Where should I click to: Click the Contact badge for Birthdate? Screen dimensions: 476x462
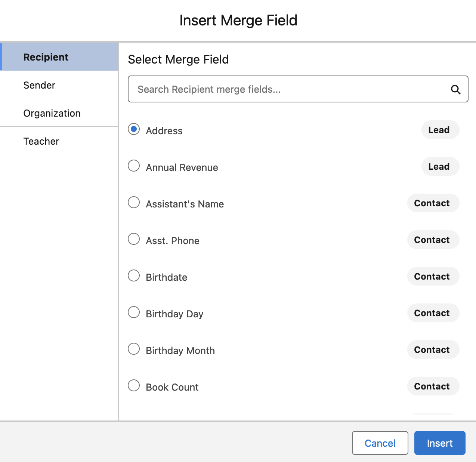[x=433, y=276]
